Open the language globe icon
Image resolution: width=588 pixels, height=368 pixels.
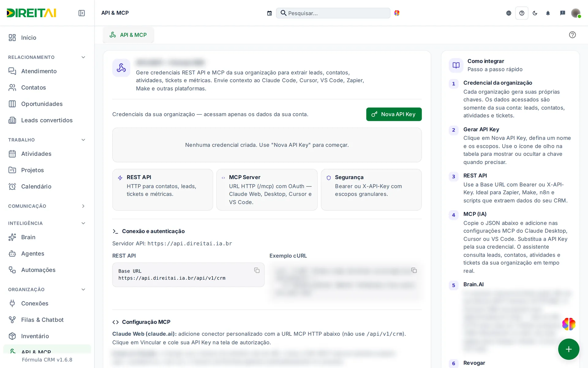tap(509, 13)
